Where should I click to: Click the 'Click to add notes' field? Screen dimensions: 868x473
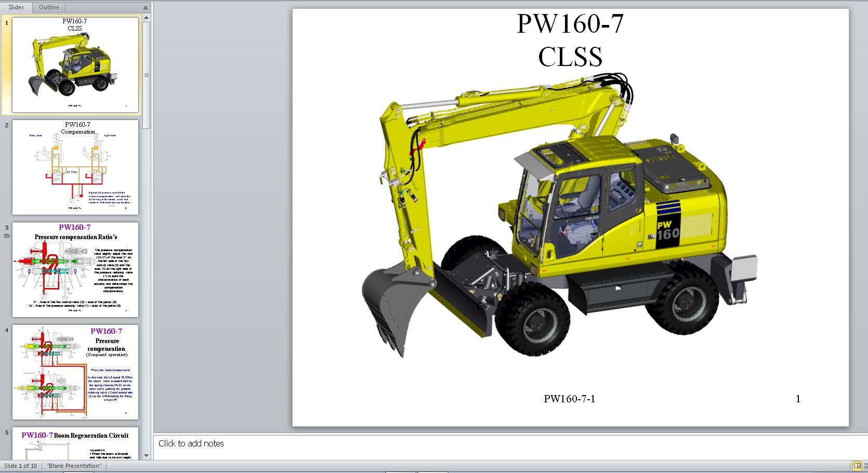(x=510, y=447)
